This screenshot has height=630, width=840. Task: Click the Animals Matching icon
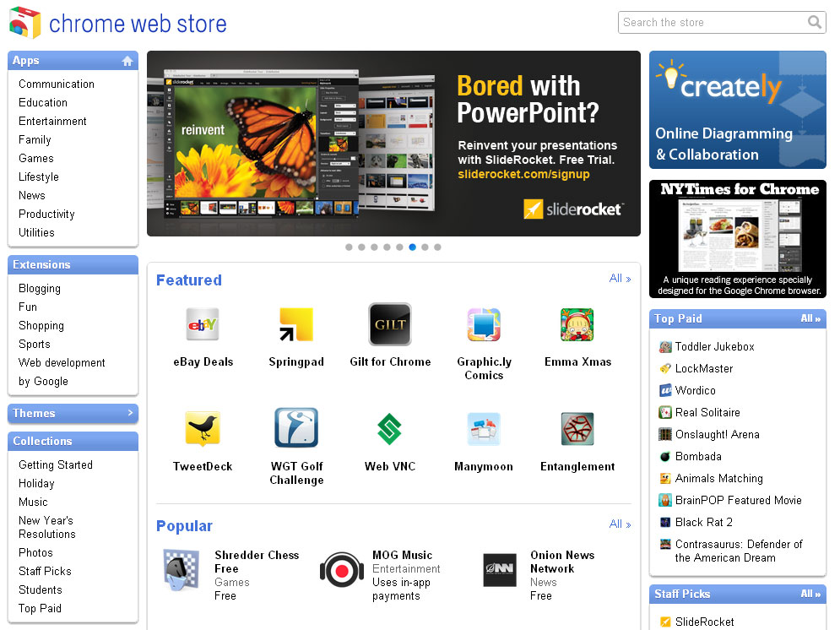(x=665, y=478)
